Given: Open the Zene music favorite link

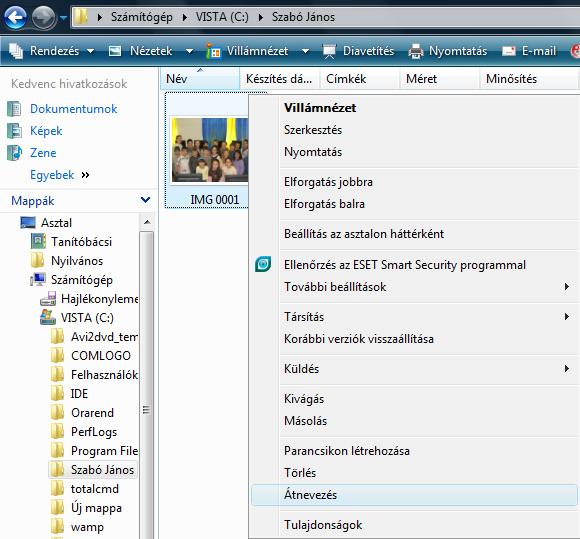Looking at the screenshot, I should pos(43,153).
